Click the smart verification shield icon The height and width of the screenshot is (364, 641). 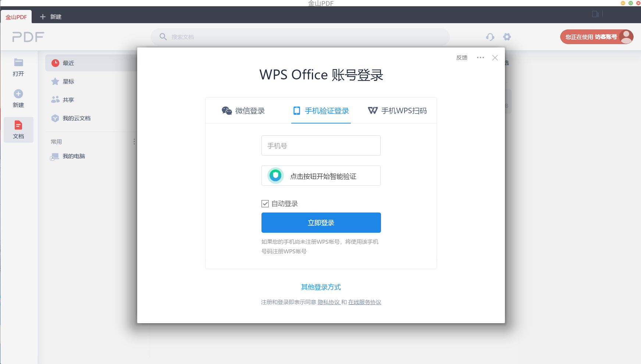coord(275,175)
